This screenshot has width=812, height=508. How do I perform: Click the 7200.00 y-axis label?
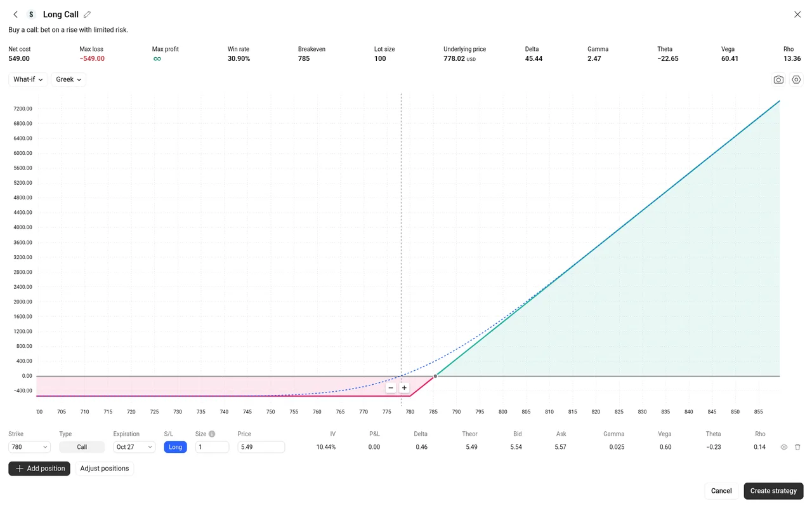23,109
